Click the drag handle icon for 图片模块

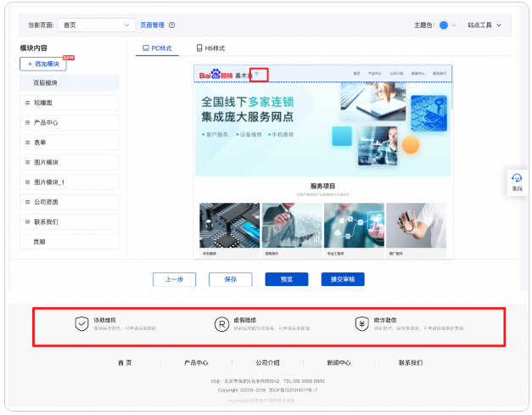pyautogui.click(x=27, y=162)
